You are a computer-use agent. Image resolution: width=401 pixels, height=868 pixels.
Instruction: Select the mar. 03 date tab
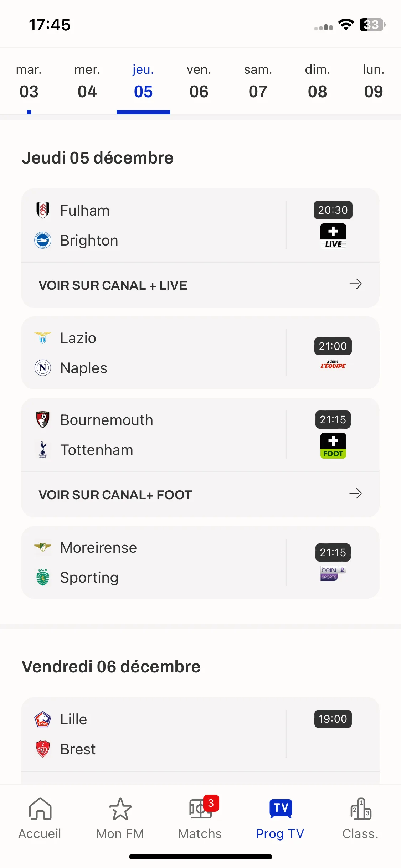[x=29, y=82]
